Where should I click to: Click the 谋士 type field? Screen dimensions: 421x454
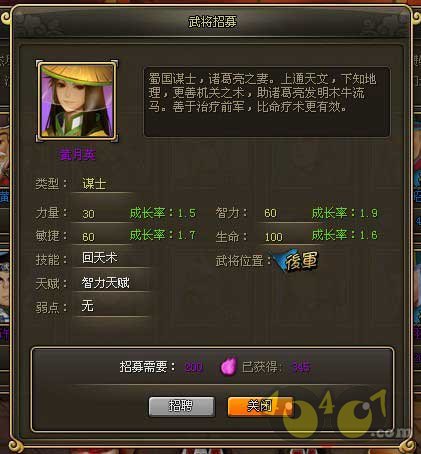(103, 184)
